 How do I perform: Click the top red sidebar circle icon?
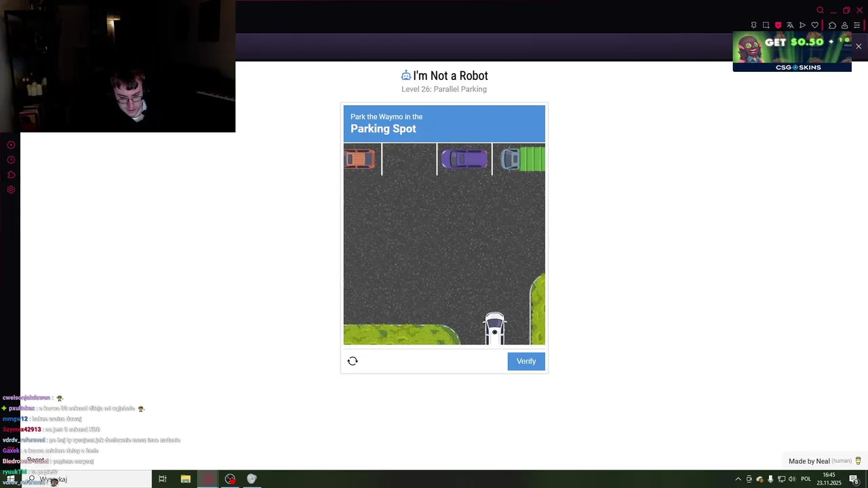(x=11, y=145)
